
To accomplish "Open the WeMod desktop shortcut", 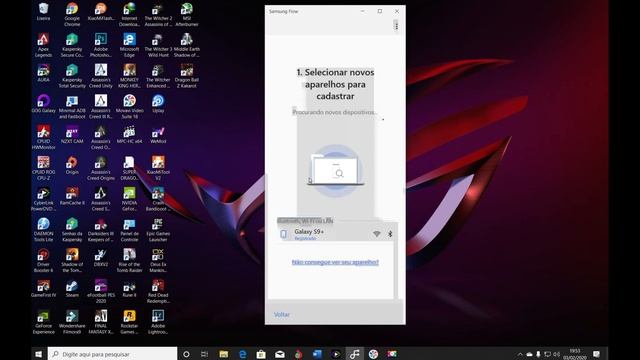I will pos(158,135).
